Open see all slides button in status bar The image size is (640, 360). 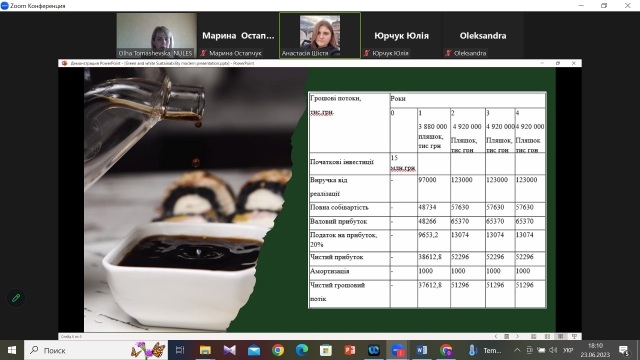pyautogui.click(x=507, y=336)
